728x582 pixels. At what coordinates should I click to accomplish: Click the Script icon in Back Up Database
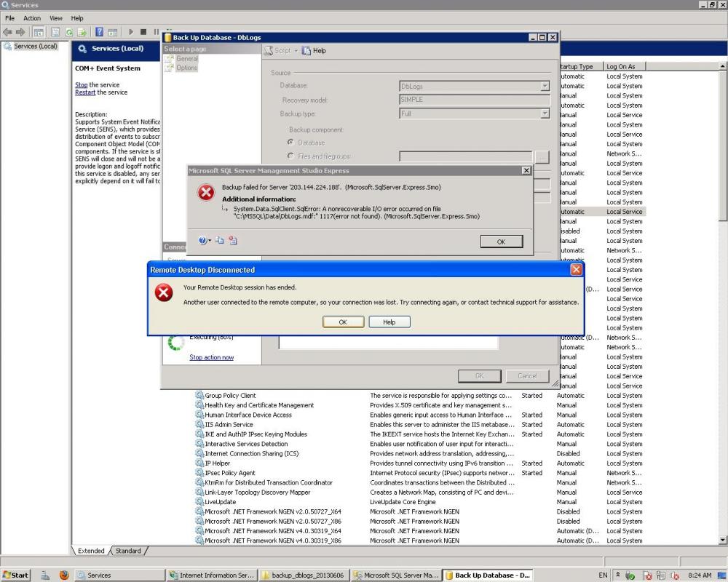click(269, 51)
